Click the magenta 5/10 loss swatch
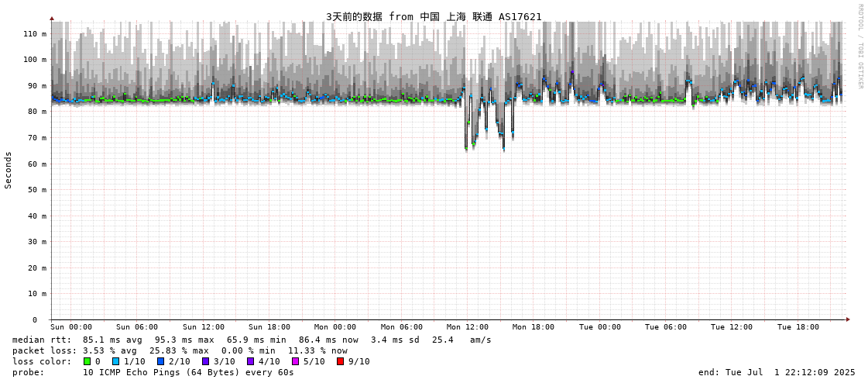The height and width of the screenshot is (383, 868). [295, 361]
